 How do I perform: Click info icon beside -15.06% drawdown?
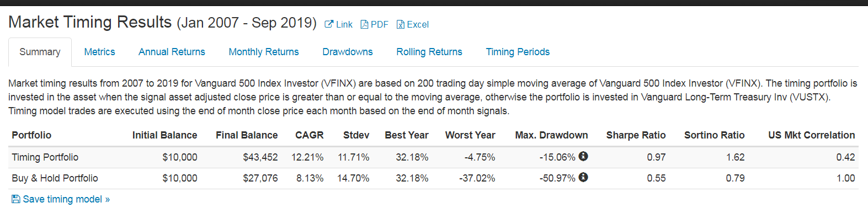tap(583, 156)
